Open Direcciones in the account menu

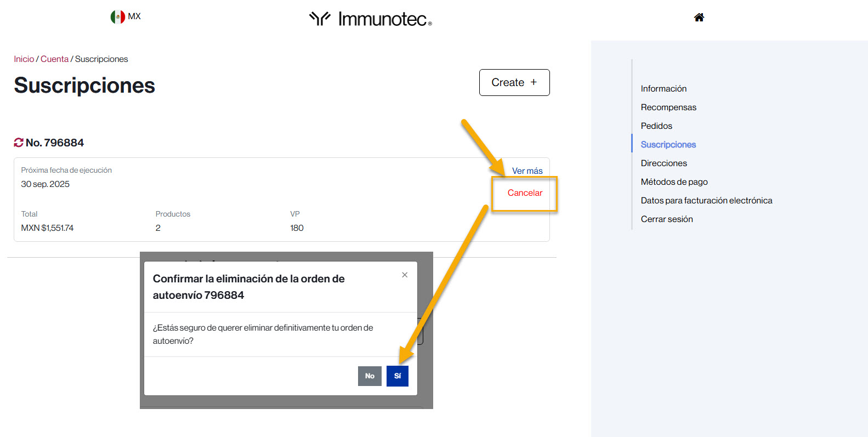click(663, 163)
